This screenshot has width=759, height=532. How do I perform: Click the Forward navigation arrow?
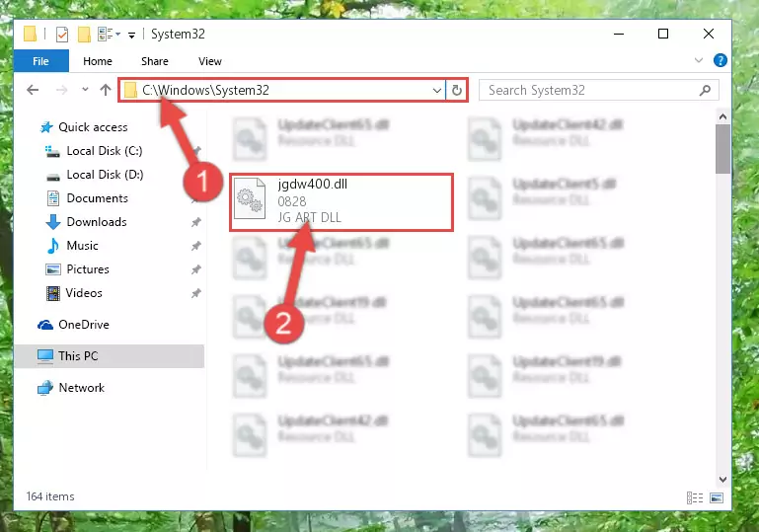click(61, 90)
